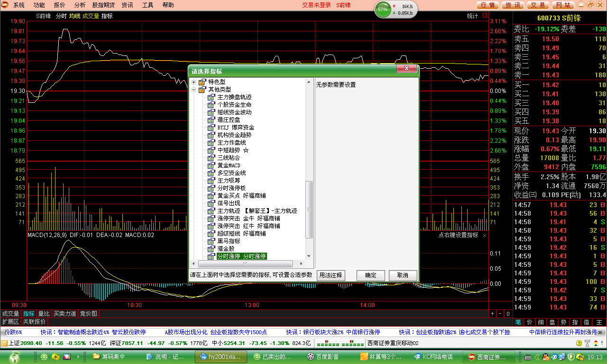
Task: Switch to the 成交量 bottom tab
Action: coord(10,314)
